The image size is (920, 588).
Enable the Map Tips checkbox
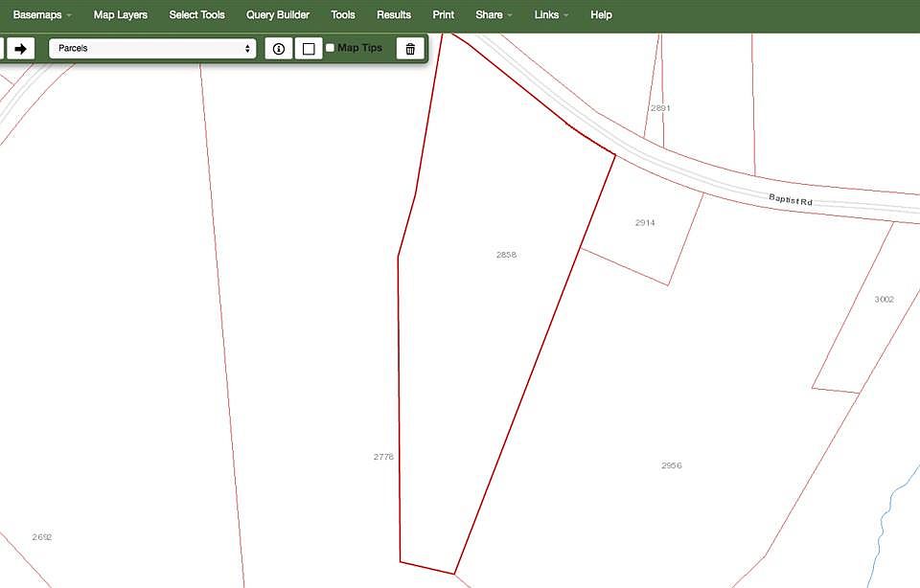[x=330, y=48]
